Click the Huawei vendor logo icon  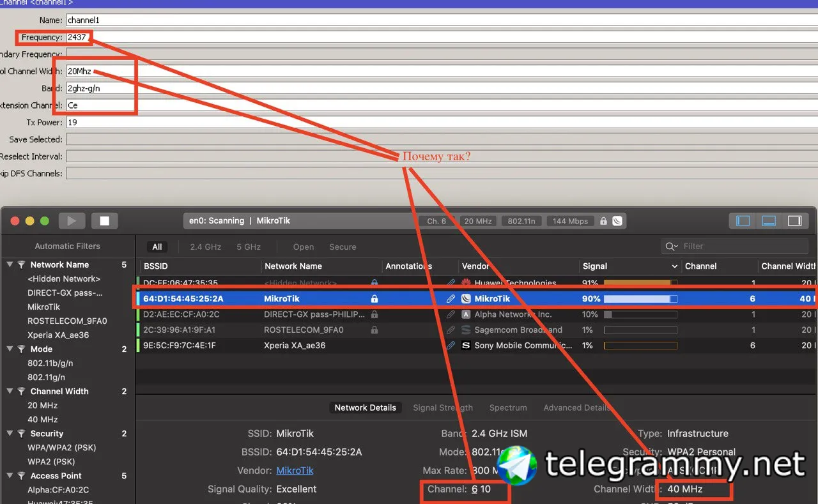466,283
